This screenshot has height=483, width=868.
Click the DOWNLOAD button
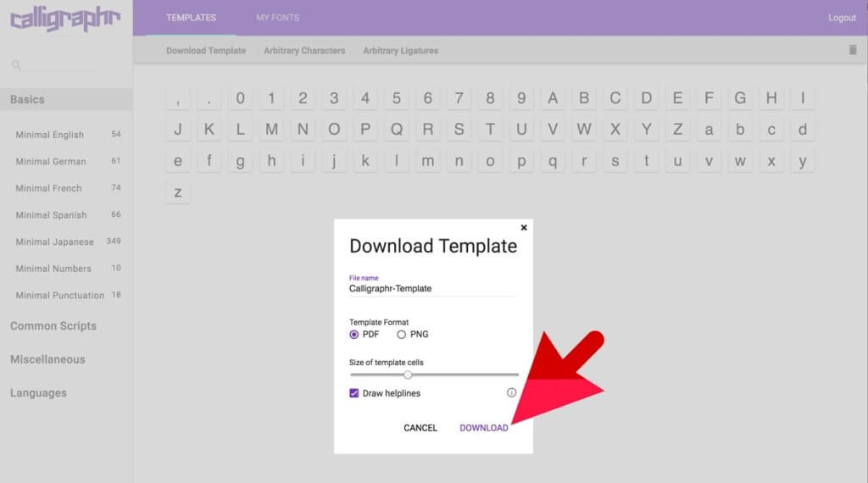[x=484, y=428]
